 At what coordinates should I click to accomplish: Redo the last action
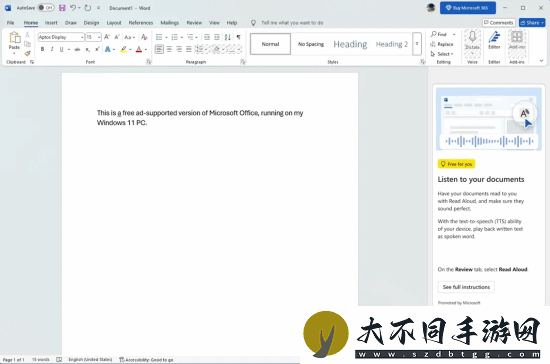(88, 8)
